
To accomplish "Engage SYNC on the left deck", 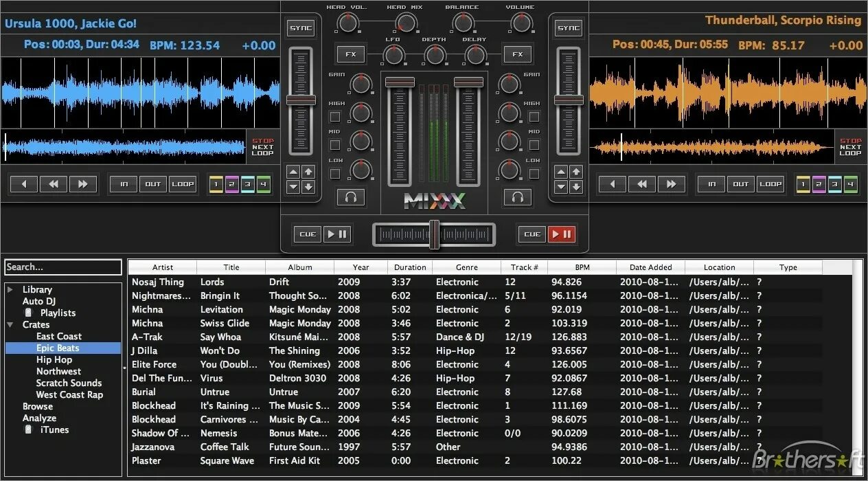I will point(300,28).
